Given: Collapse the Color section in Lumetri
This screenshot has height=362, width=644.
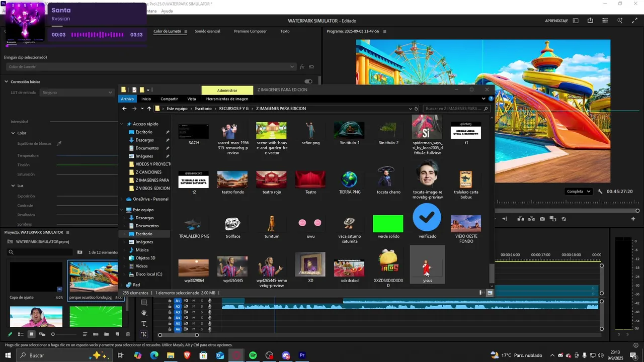Looking at the screenshot, I should (x=13, y=133).
